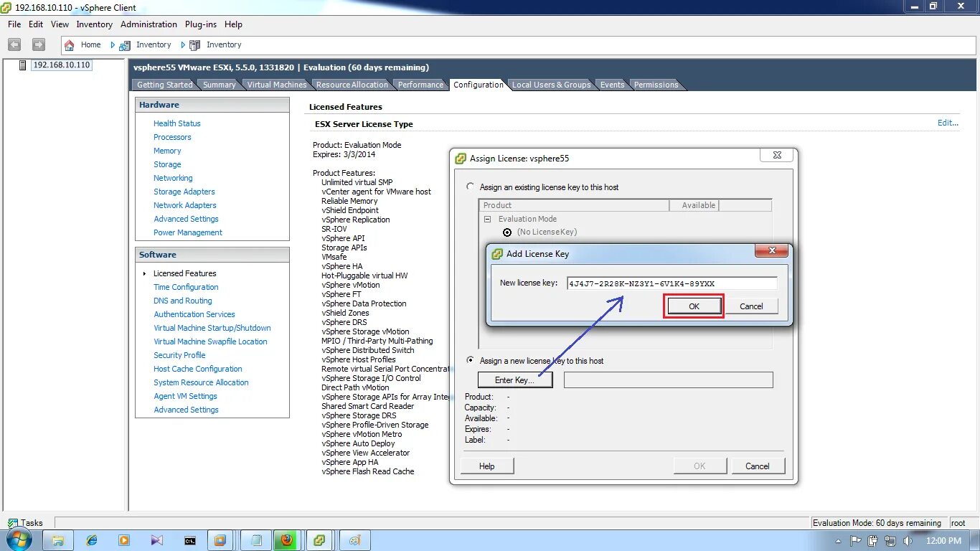980x551 pixels.
Task: Open Virtual Machine Startup/Shutdown link
Action: 212,328
